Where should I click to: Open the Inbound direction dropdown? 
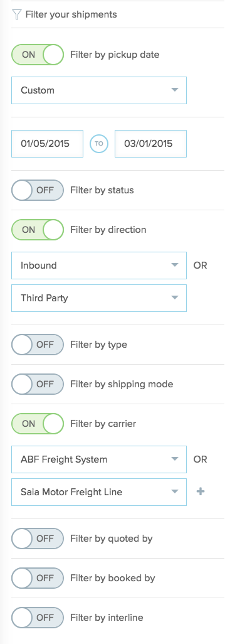pos(99,266)
